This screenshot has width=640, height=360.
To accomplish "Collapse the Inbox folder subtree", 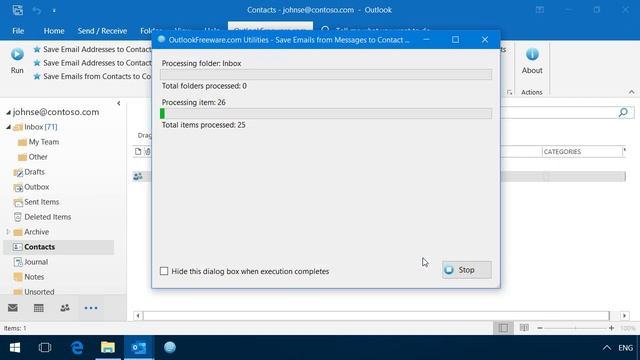I will (8, 127).
